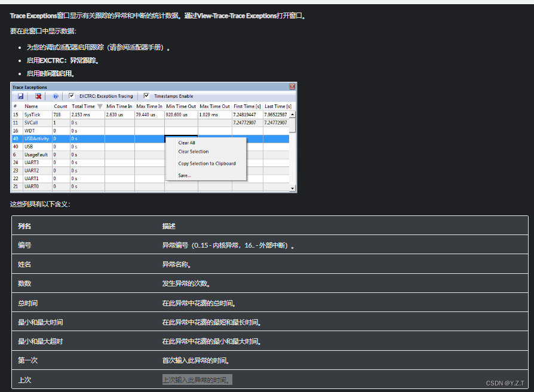Viewport: 534px width, 392px height.
Task: Select the SysTick row name
Action: coord(32,115)
